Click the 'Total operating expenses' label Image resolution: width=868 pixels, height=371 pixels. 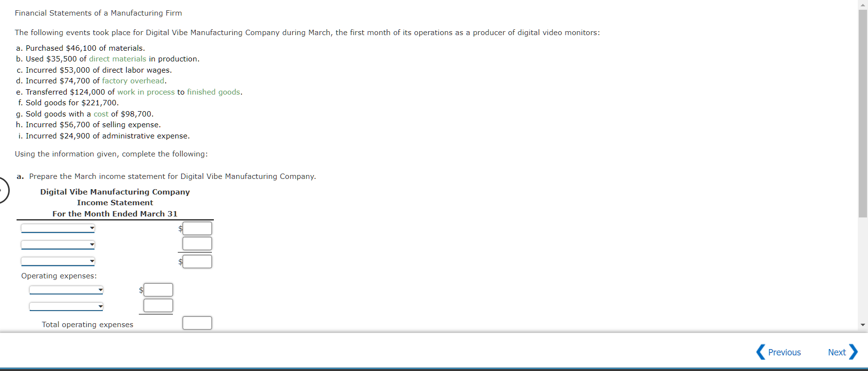(87, 325)
